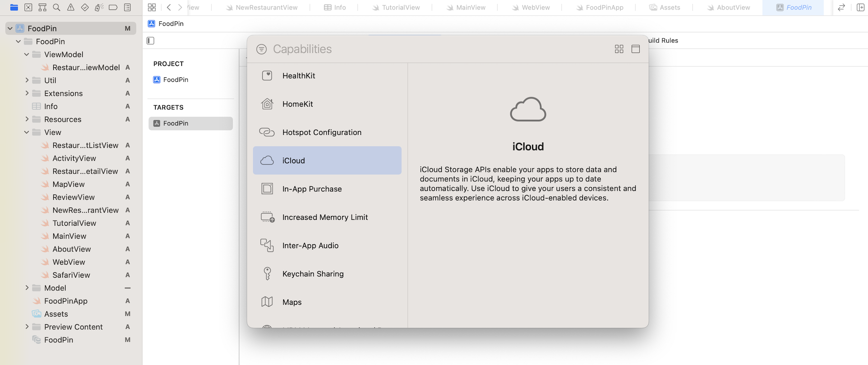Select the Keychain Sharing capability

(x=327, y=274)
